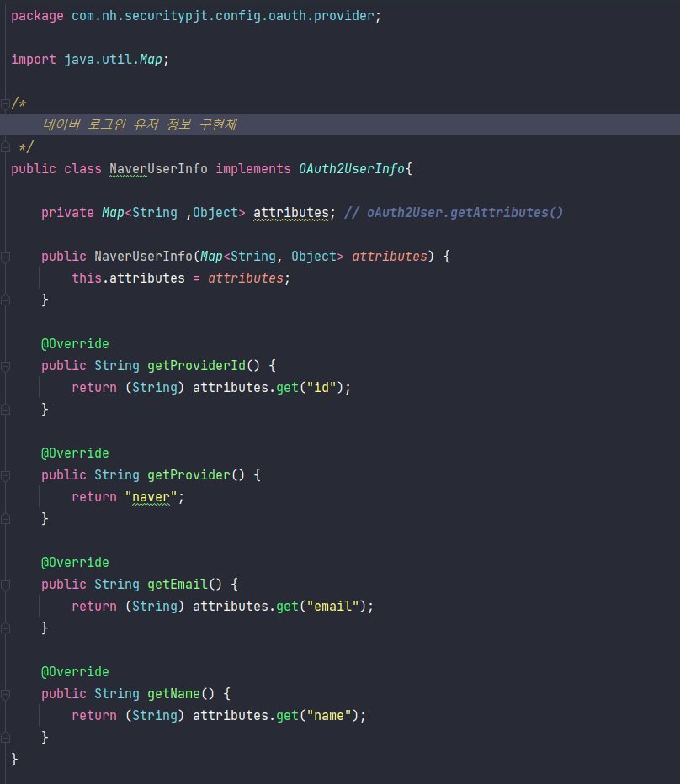680x784 pixels.
Task: Collapse the NaverUserInfo constructor fold marker
Action: tap(6, 257)
